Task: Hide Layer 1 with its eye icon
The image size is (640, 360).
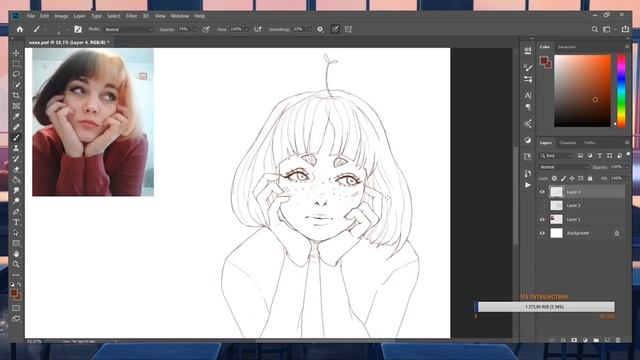Action: click(542, 220)
